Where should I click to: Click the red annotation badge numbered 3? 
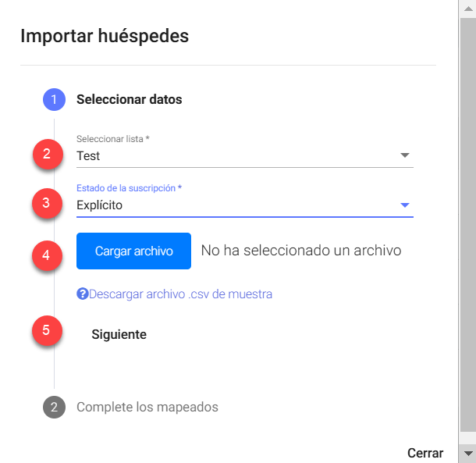(47, 203)
